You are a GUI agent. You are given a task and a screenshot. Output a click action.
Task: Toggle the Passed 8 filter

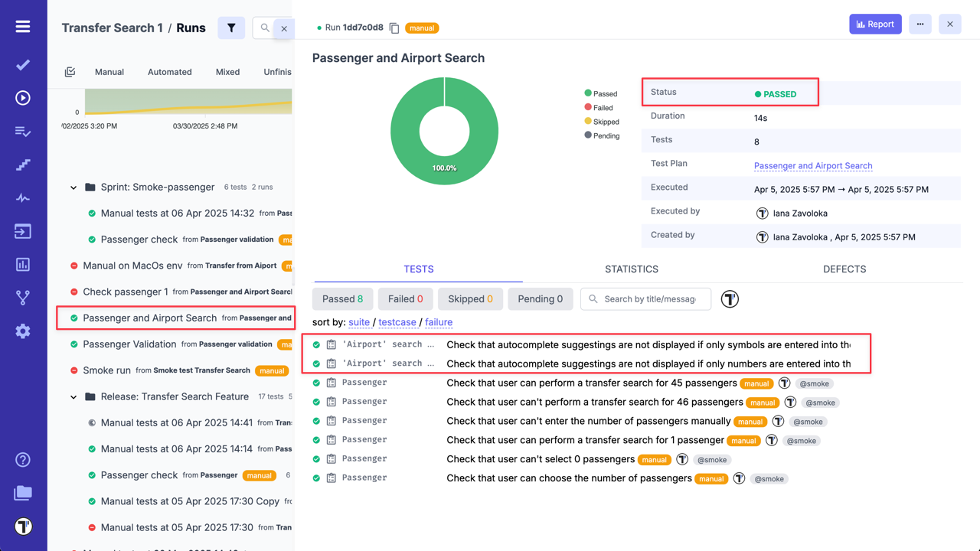pos(342,299)
